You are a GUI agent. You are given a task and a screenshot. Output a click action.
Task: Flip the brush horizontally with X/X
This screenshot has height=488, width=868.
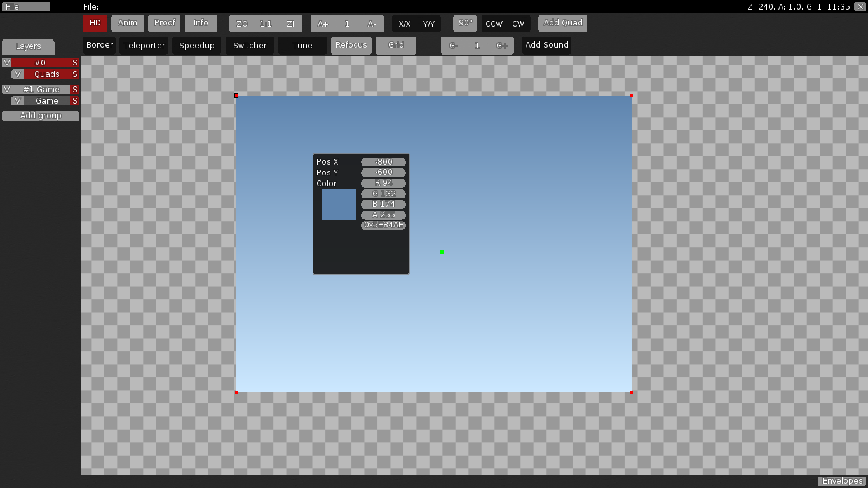click(405, 23)
